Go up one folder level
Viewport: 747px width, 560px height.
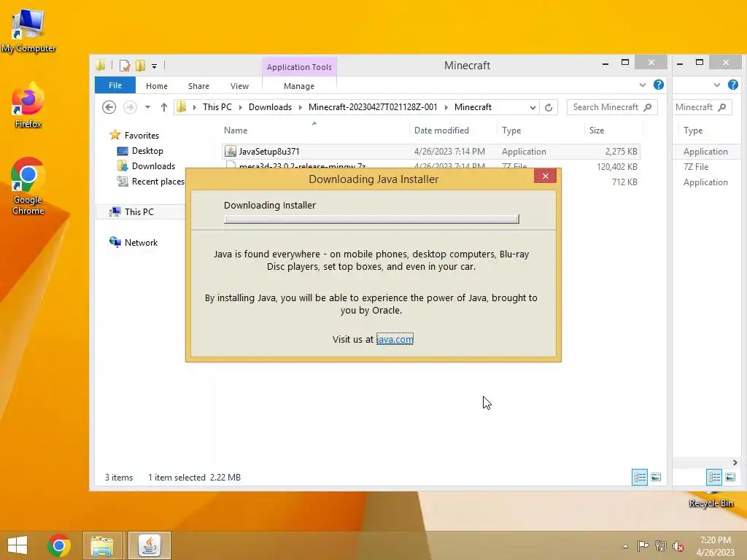click(164, 107)
